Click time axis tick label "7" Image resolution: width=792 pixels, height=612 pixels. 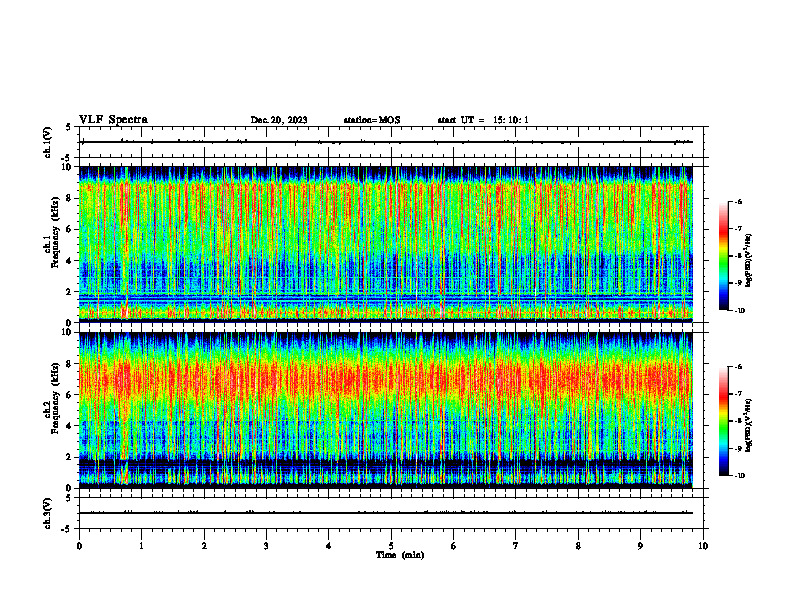pos(516,546)
